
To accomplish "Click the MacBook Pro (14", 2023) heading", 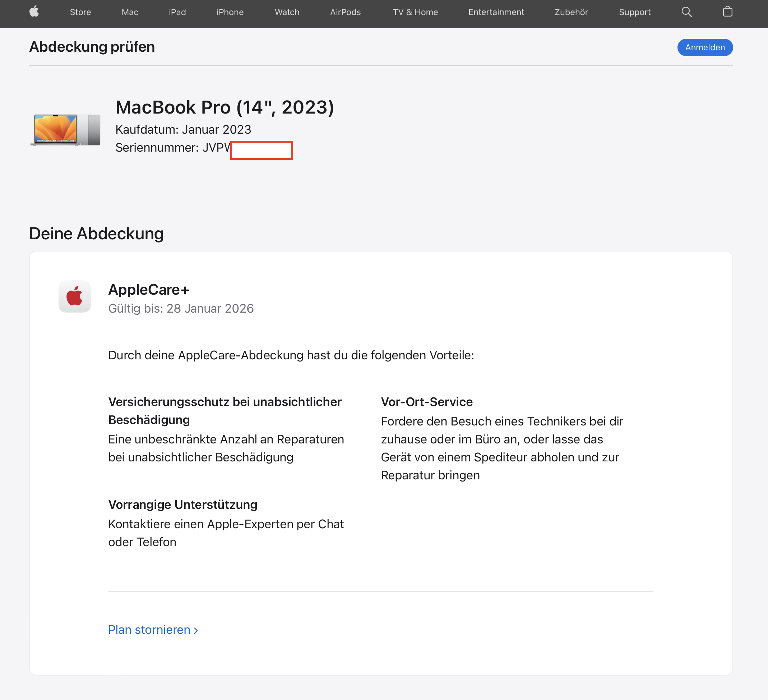I will (225, 107).
